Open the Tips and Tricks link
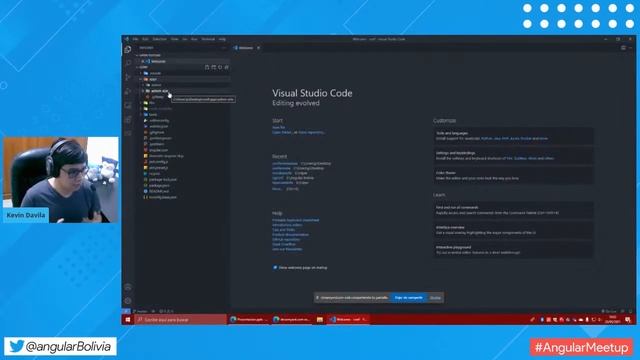This screenshot has width=640, height=360. 284,230
